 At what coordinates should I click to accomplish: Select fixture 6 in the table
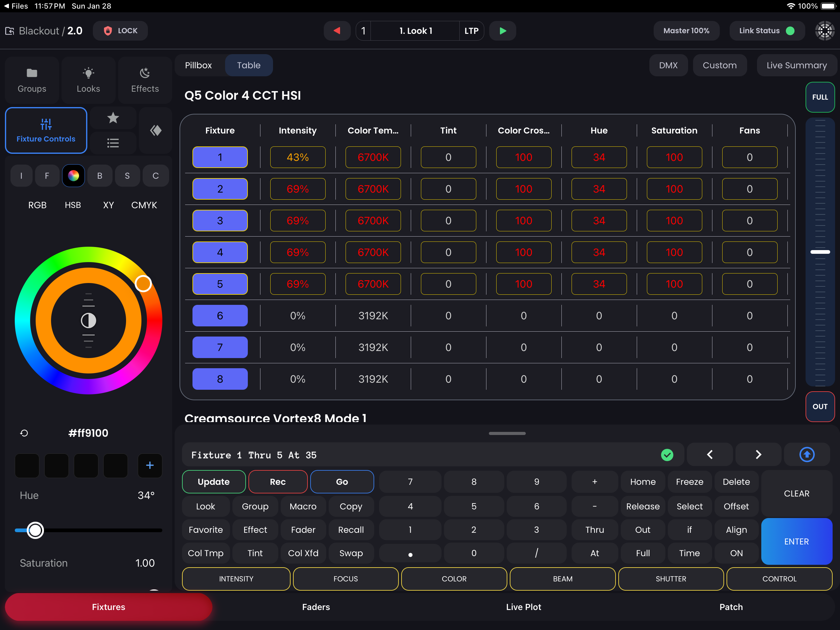pyautogui.click(x=220, y=315)
